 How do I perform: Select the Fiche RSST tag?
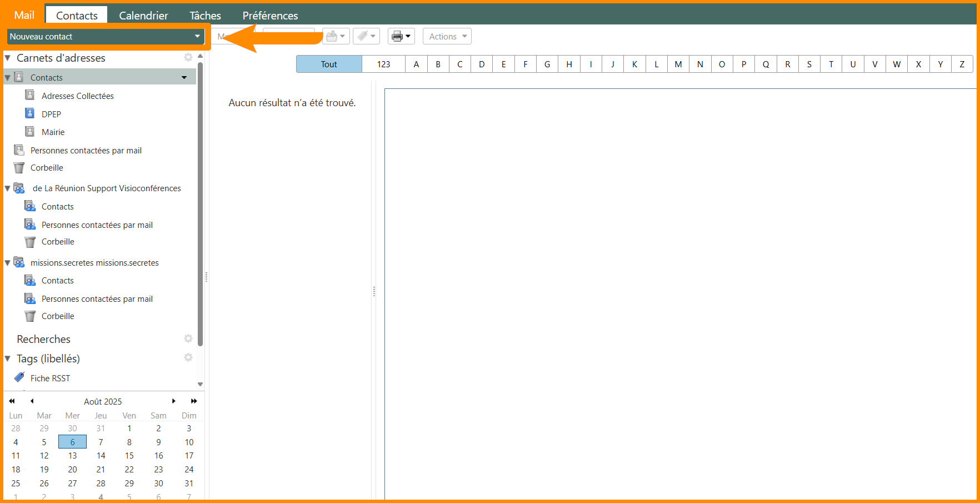pyautogui.click(x=50, y=378)
